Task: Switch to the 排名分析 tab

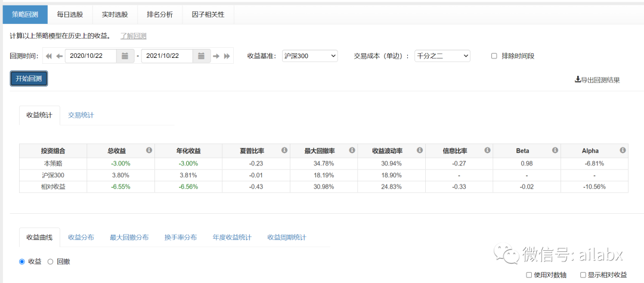Action: [160, 14]
